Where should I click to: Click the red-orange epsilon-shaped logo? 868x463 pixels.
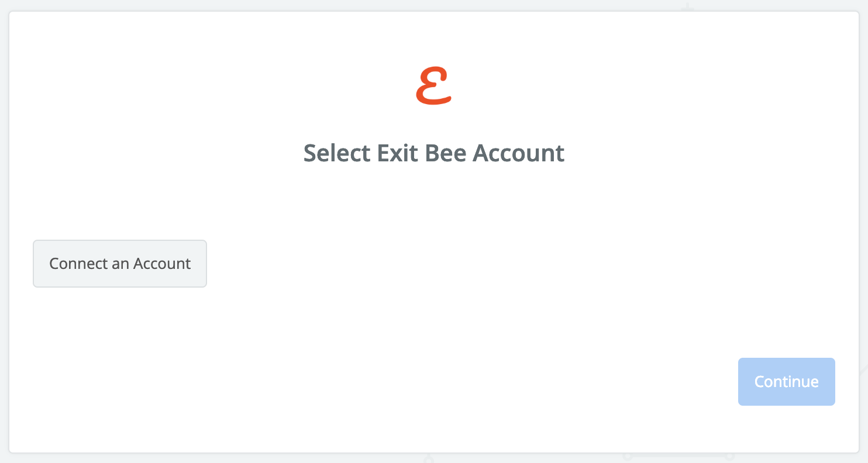434,86
